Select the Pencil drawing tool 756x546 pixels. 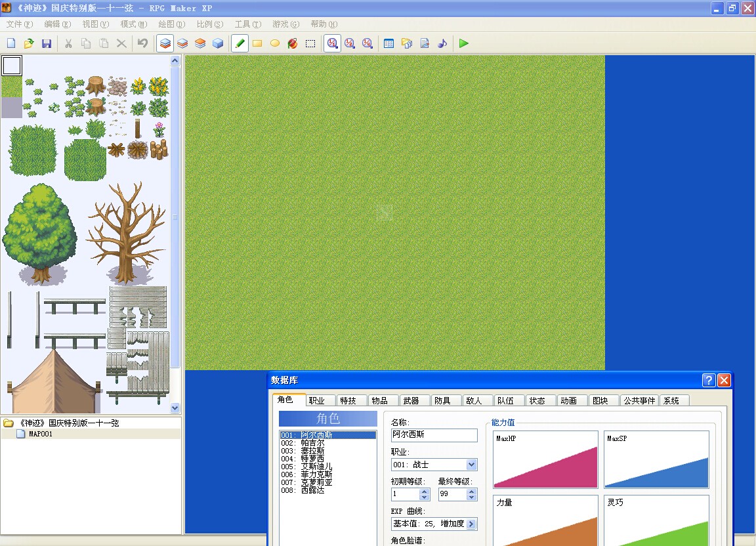[240, 43]
